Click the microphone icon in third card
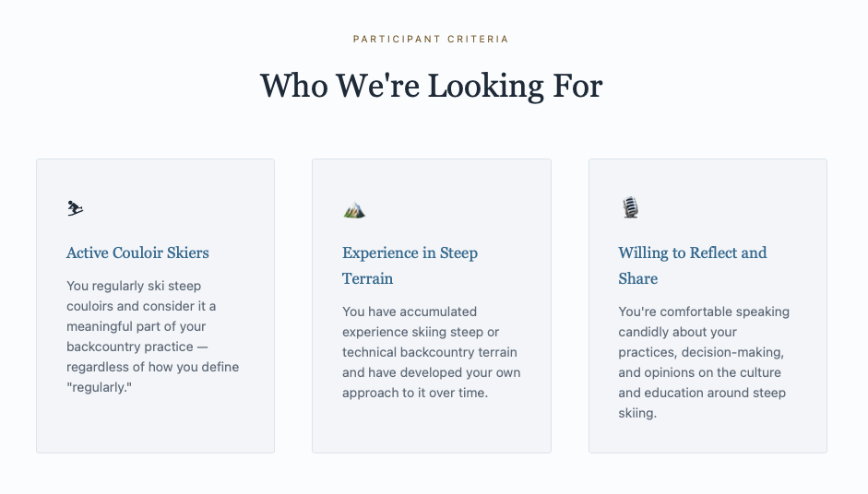This screenshot has height=494, width=868. click(630, 207)
